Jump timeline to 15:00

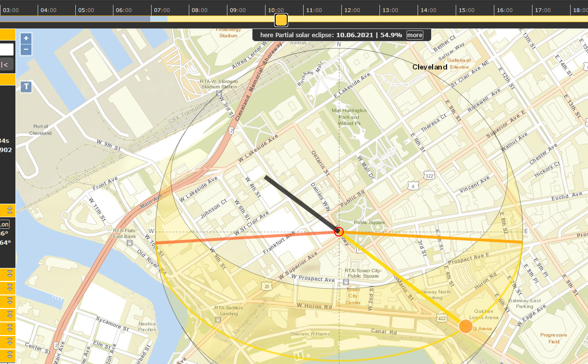pyautogui.click(x=467, y=10)
